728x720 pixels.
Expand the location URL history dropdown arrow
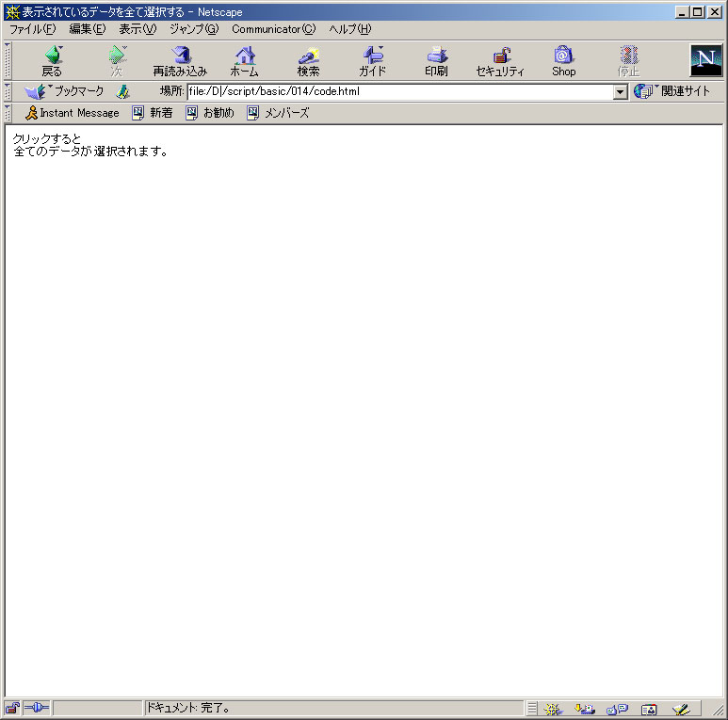[620, 92]
